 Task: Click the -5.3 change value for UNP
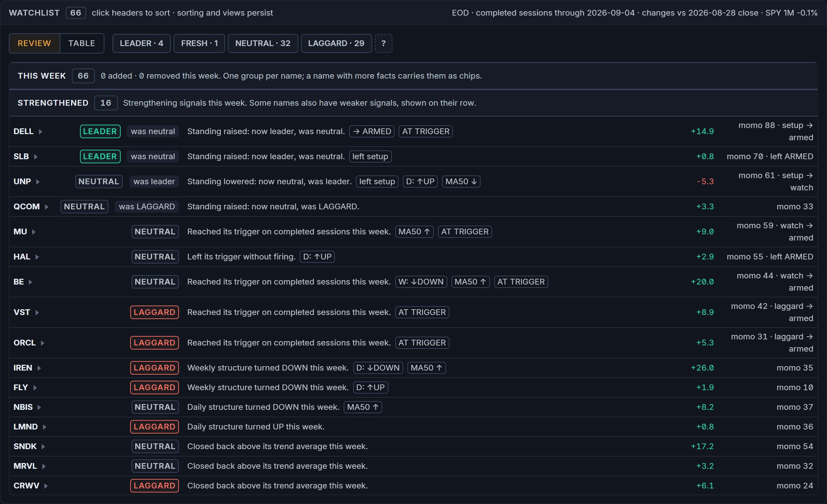click(x=705, y=182)
